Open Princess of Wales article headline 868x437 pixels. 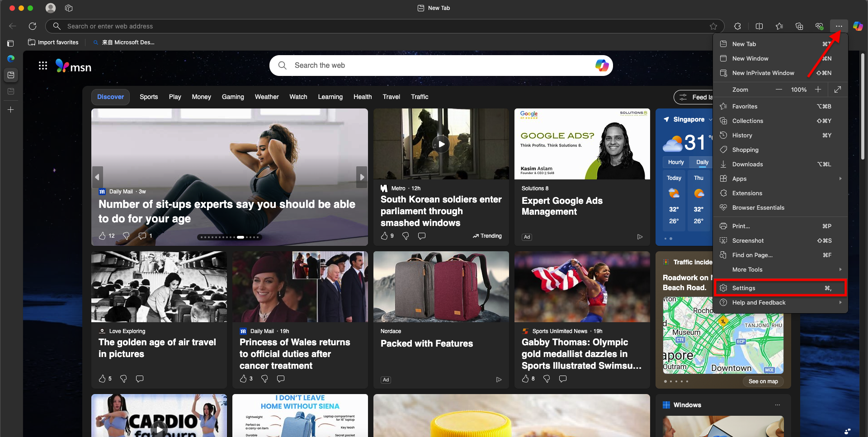(x=295, y=354)
